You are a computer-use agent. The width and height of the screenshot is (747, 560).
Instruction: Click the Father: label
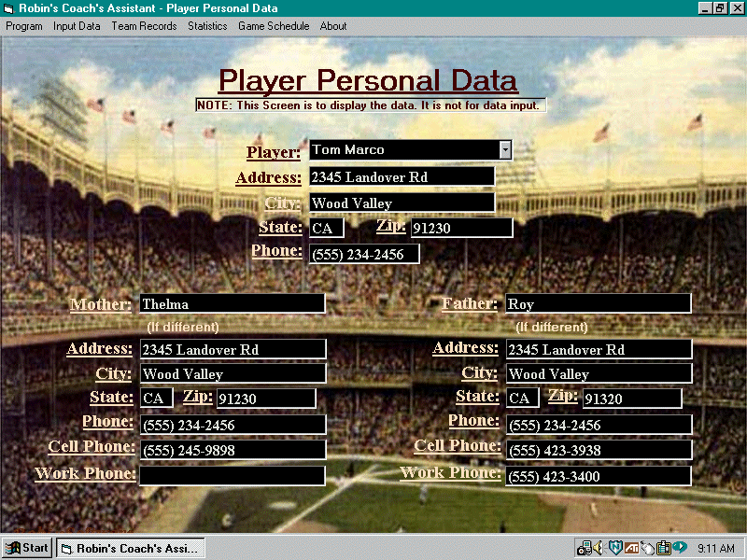pos(470,303)
